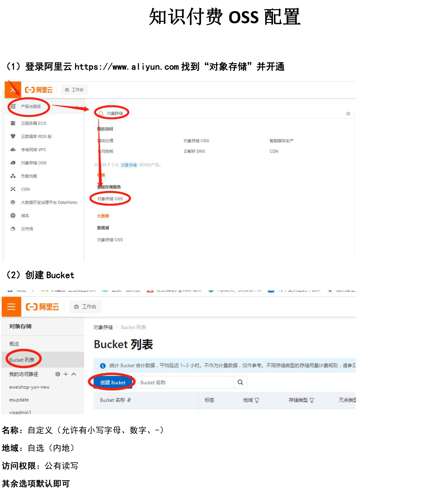Click the 域名 globe icon

(13, 216)
